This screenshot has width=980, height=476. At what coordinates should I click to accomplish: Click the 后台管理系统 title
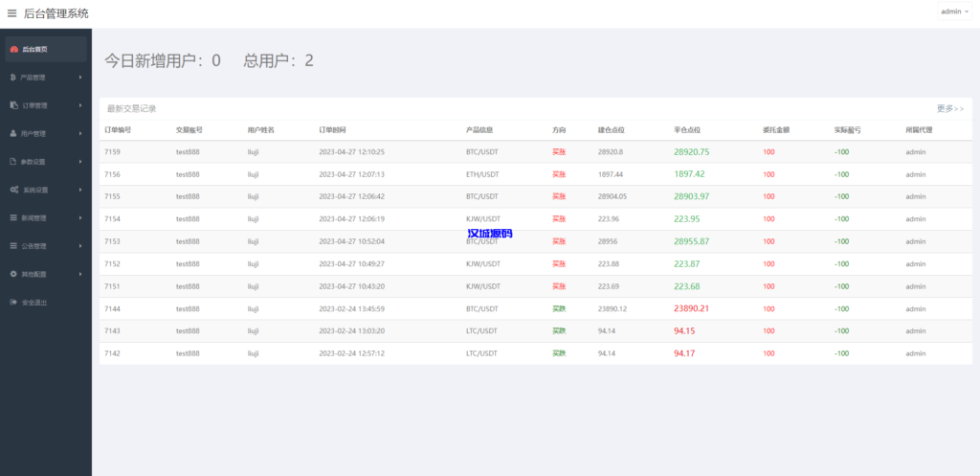pyautogui.click(x=56, y=13)
